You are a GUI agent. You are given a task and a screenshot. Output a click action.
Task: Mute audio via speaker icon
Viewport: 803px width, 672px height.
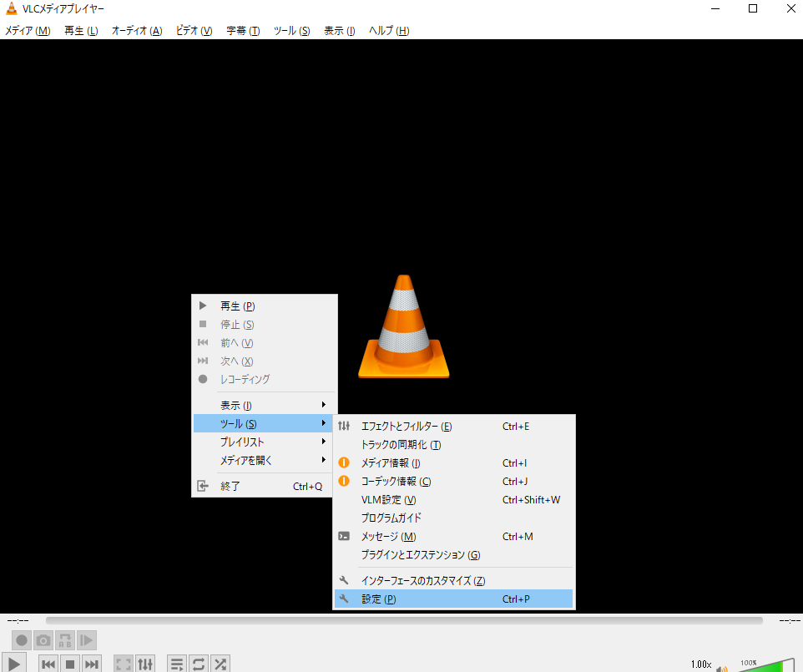point(722,668)
